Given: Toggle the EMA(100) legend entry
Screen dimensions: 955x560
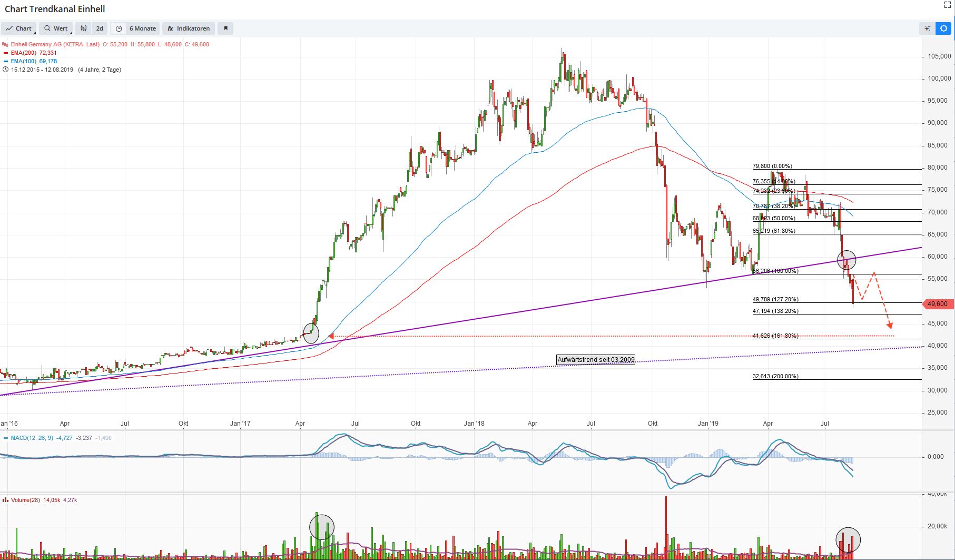Looking at the screenshot, I should [x=34, y=61].
